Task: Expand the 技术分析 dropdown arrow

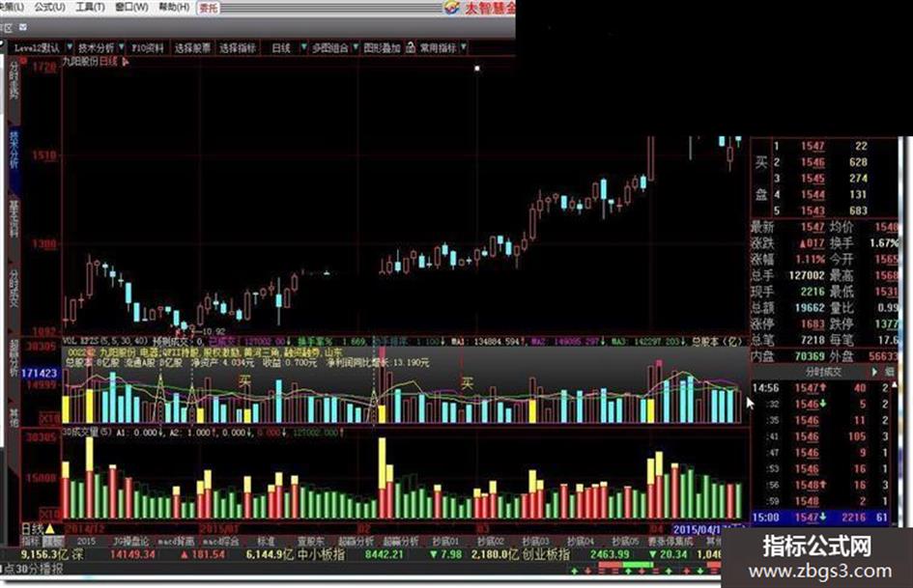Action: point(122,47)
